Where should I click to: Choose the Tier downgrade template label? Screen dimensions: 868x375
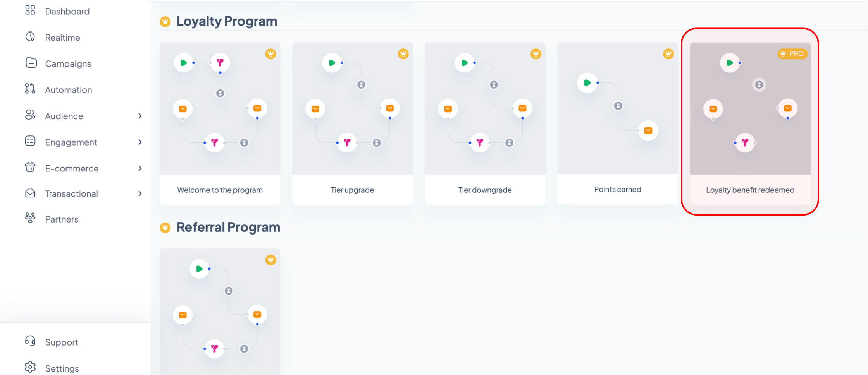pyautogui.click(x=485, y=190)
